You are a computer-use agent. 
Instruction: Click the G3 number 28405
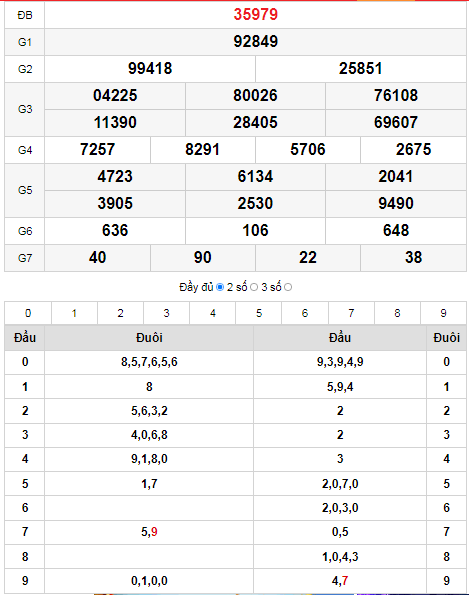click(255, 122)
